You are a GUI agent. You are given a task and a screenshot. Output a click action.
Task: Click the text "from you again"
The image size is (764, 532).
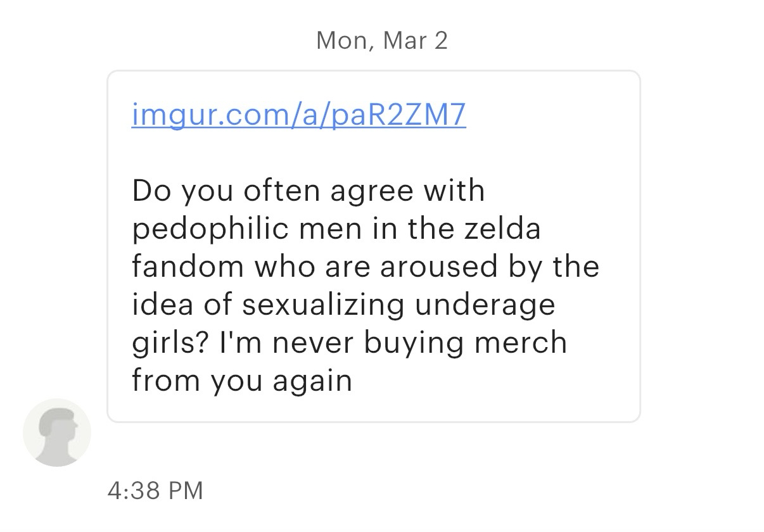[241, 381]
